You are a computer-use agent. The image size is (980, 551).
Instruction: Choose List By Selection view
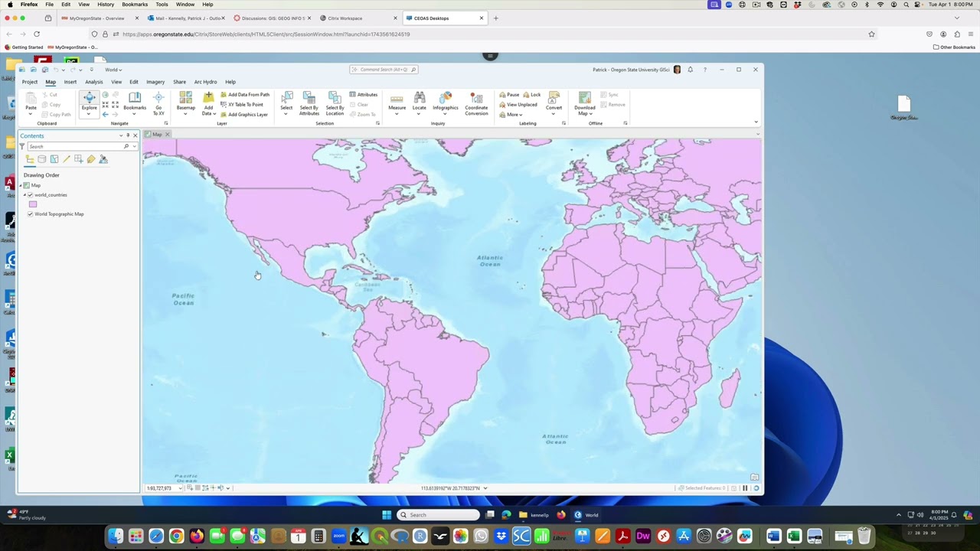[54, 159]
